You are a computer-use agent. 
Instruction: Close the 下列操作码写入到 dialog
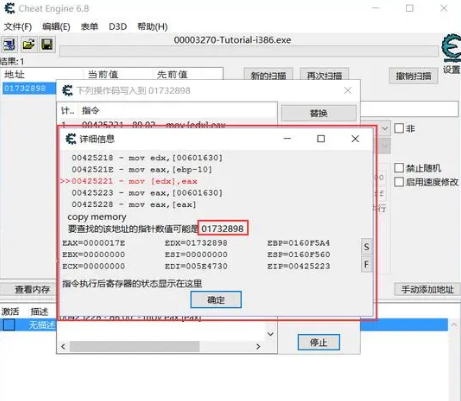[348, 90]
